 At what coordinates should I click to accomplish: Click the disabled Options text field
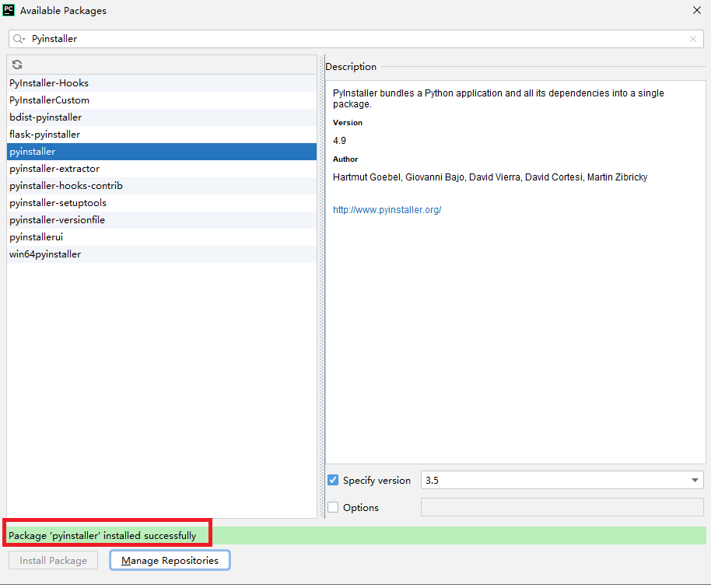tap(562, 507)
